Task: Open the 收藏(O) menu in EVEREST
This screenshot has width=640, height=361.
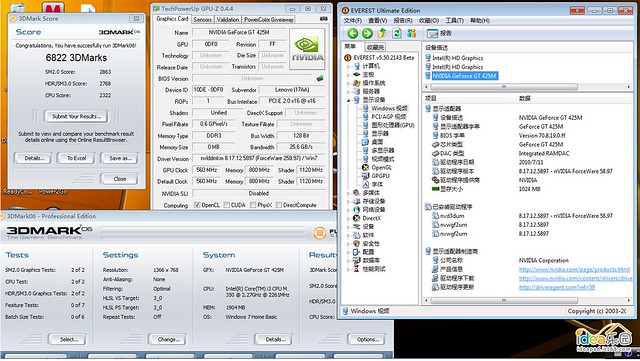Action: (x=429, y=20)
